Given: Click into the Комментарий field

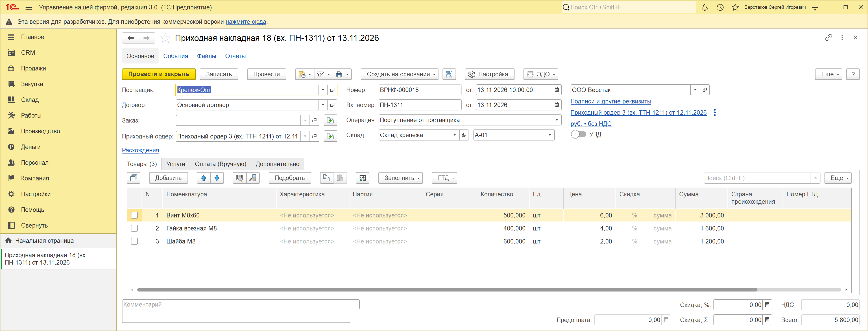Looking at the screenshot, I should (x=236, y=311).
